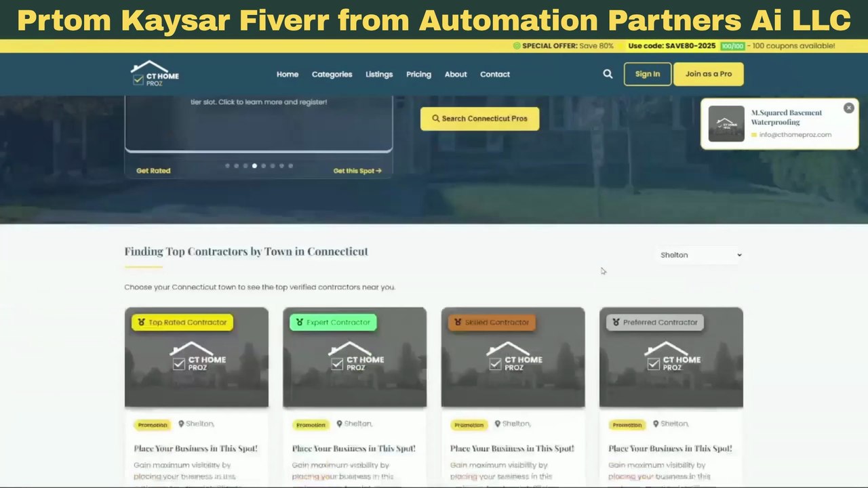Open the Shelton town dropdown
The width and height of the screenshot is (868, 488).
(x=701, y=255)
